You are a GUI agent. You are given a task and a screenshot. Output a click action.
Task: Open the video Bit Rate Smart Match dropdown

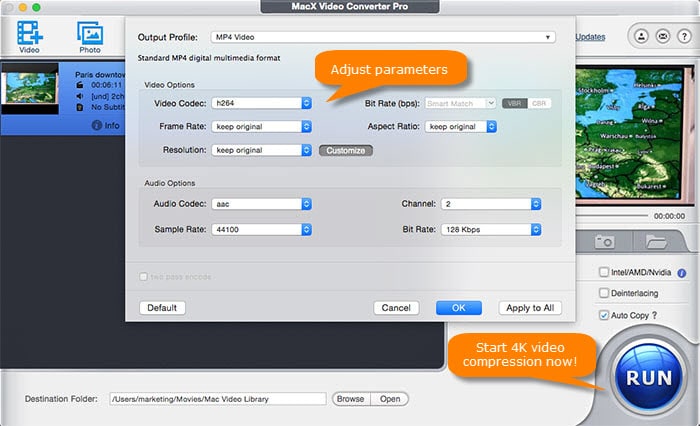click(x=460, y=103)
